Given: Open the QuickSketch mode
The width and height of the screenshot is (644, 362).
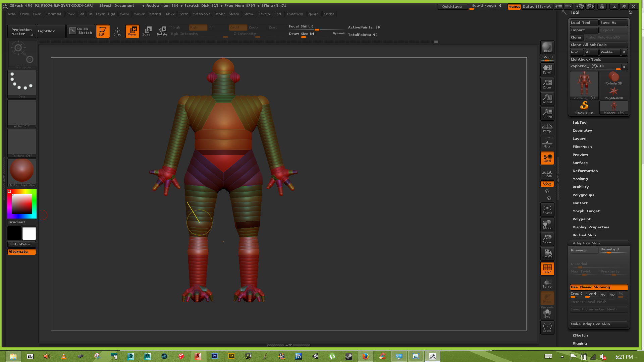Looking at the screenshot, I should point(80,31).
